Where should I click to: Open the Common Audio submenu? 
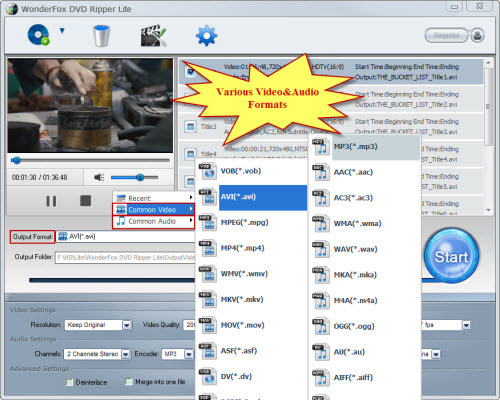154,221
